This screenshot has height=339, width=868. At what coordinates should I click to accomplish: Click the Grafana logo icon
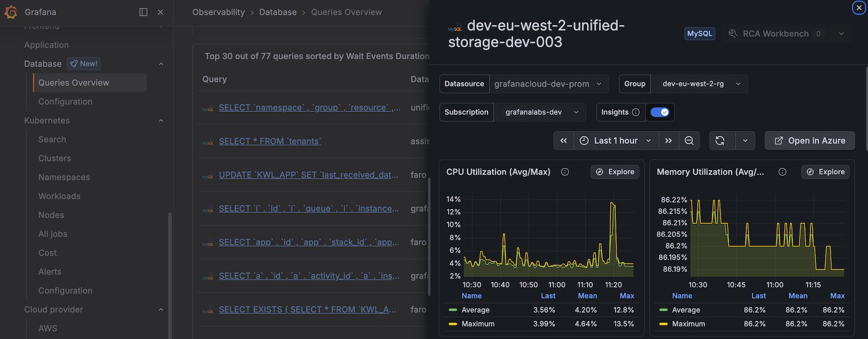click(11, 12)
